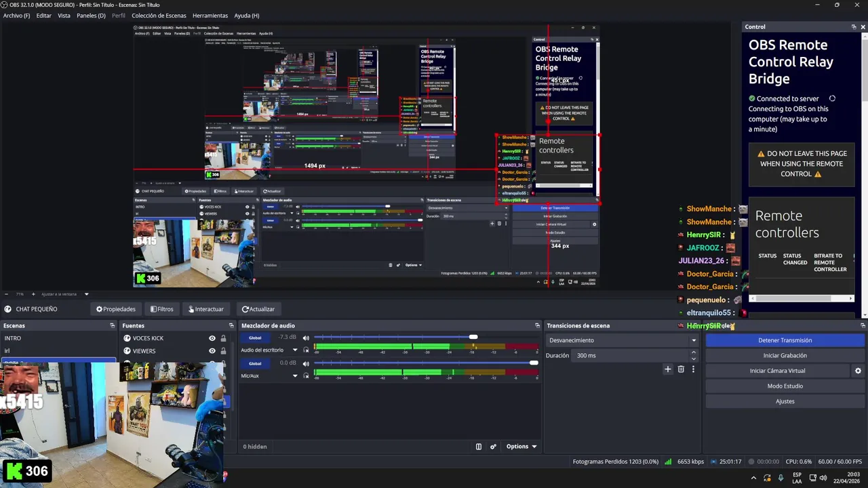Undock the Escenas panel
The width and height of the screenshot is (868, 488).
pyautogui.click(x=113, y=326)
